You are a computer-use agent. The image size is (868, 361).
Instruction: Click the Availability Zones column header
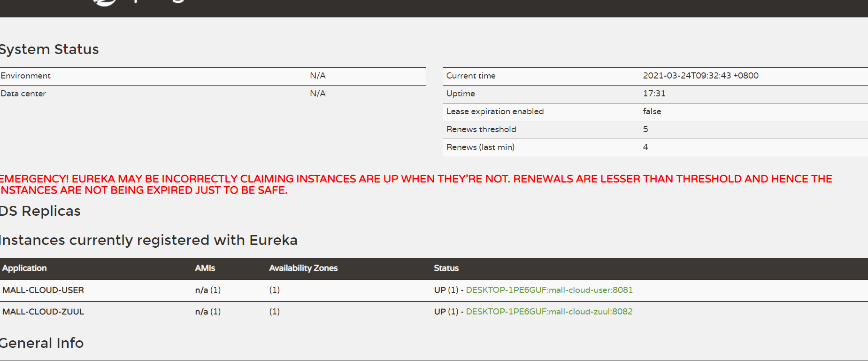pyautogui.click(x=303, y=268)
